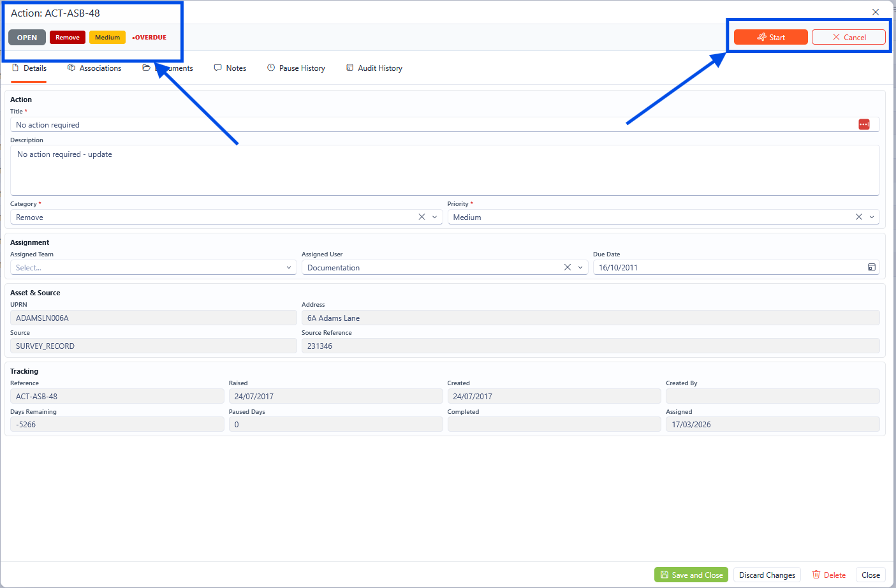Screen dimensions: 896x588
Task: Expand the Priority dropdown
Action: [x=872, y=217]
